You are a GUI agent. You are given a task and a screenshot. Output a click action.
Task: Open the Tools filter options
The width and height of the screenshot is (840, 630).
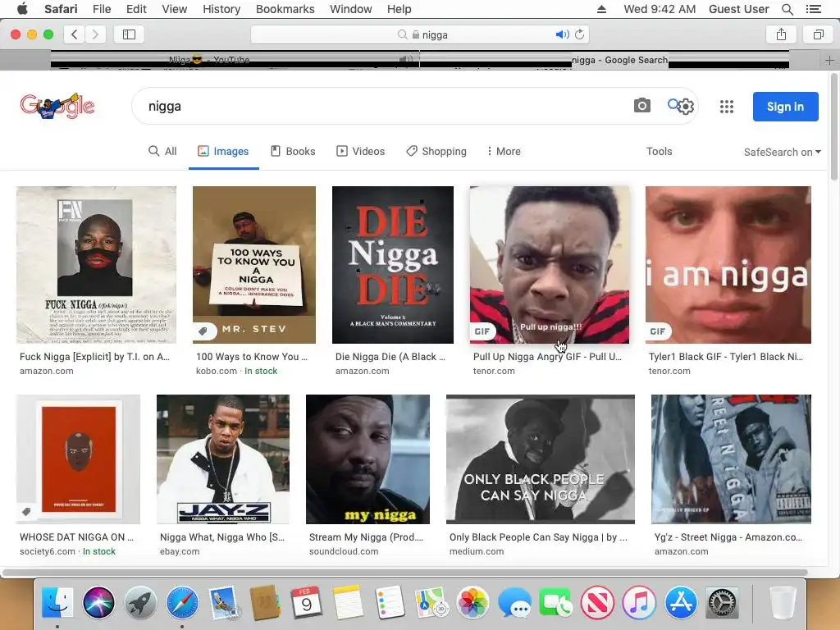pyautogui.click(x=659, y=152)
